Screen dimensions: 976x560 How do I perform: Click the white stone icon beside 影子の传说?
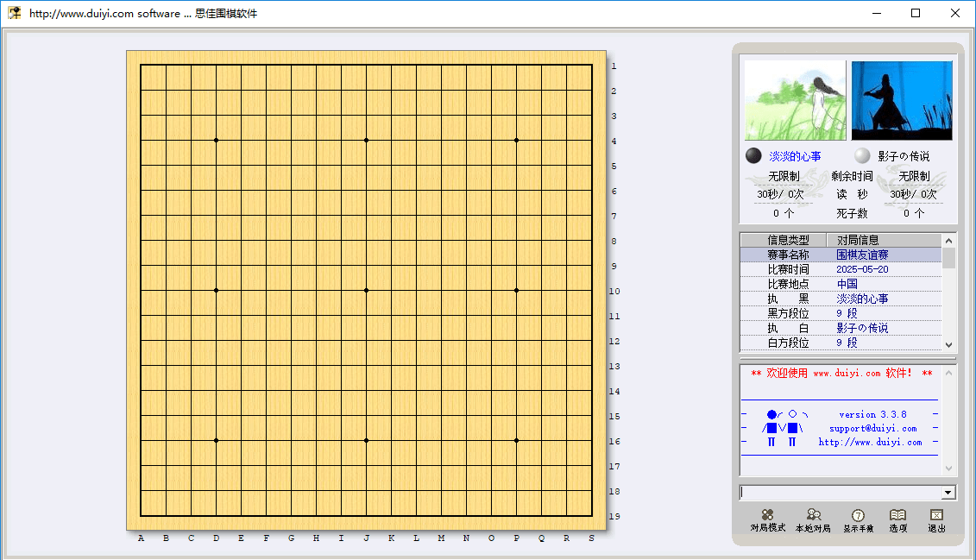[860, 155]
